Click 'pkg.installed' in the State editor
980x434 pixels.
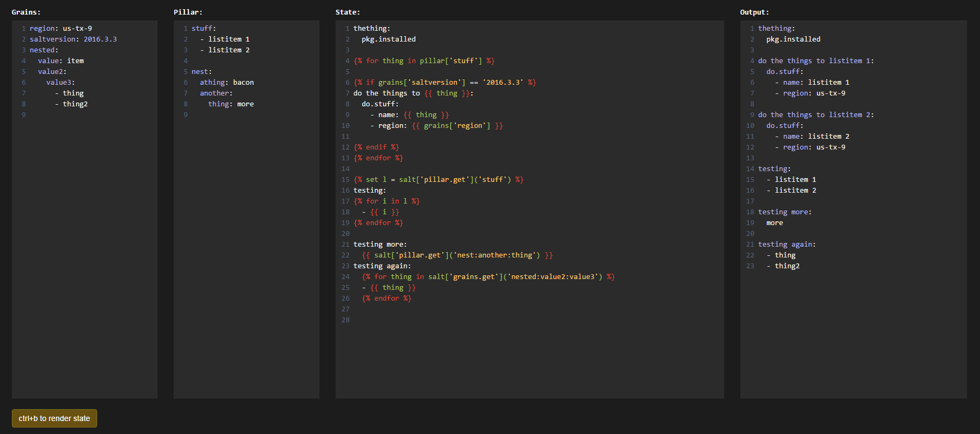[389, 39]
